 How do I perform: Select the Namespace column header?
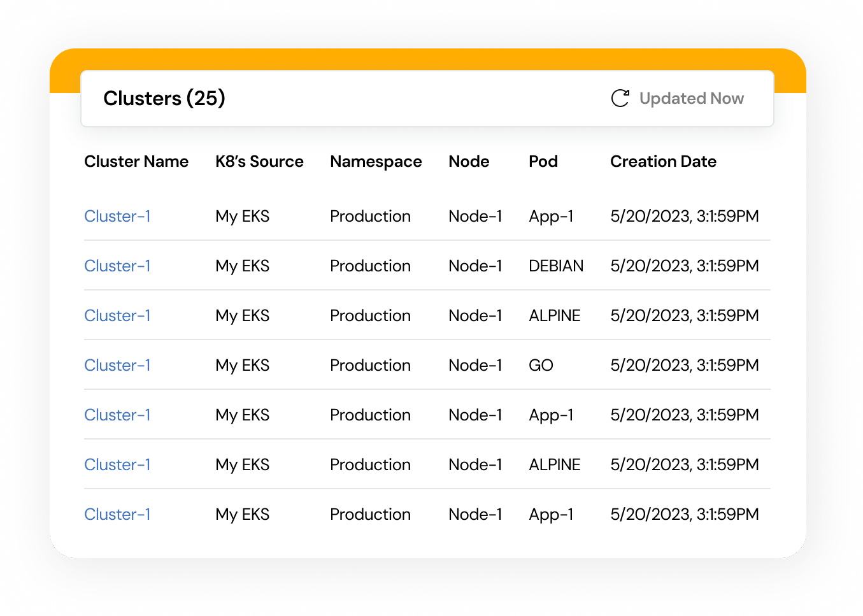click(x=376, y=162)
